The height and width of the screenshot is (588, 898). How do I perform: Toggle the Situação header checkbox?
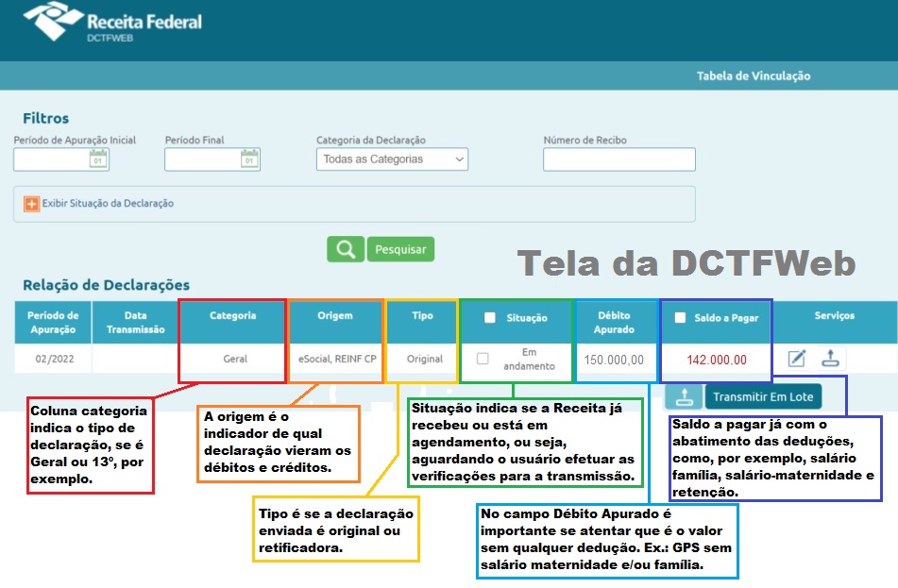coord(490,318)
